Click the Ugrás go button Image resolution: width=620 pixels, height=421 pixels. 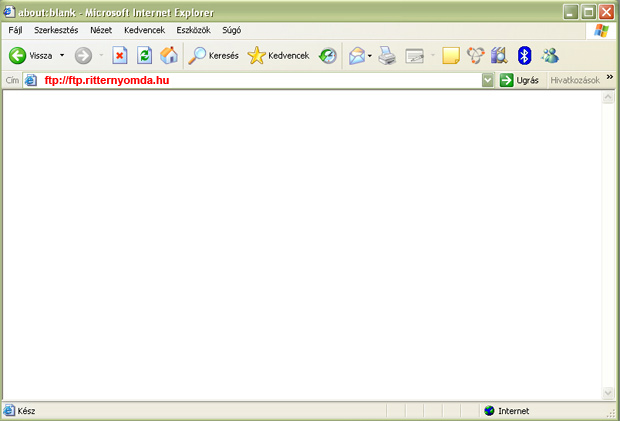tap(519, 80)
